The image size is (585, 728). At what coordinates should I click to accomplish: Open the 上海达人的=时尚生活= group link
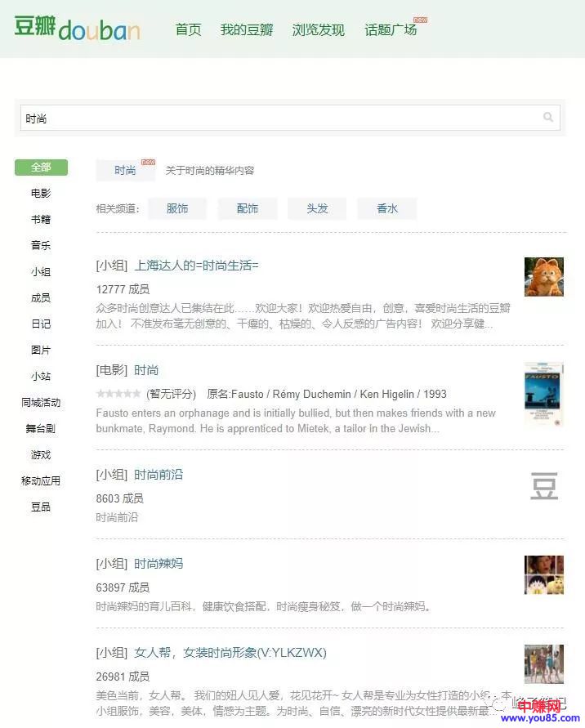(x=196, y=266)
